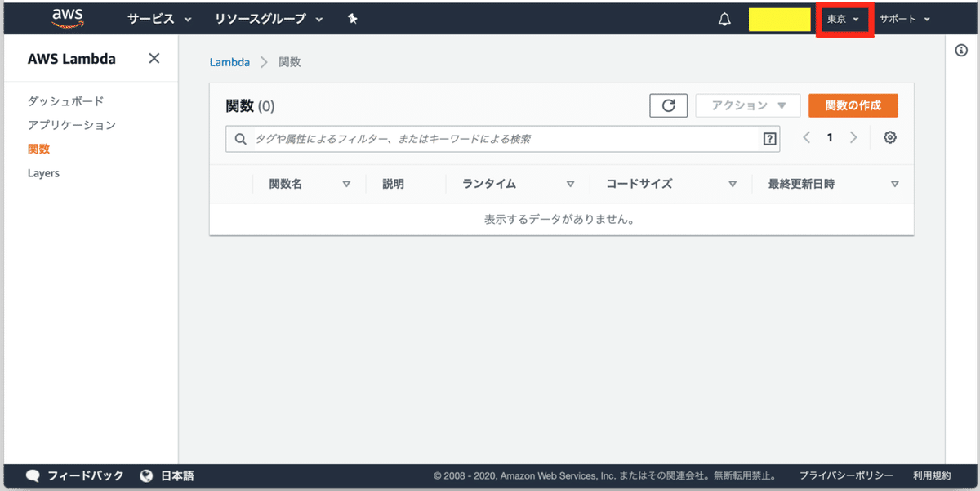Image resolution: width=980 pixels, height=491 pixels.
Task: Follow the Lambda breadcrumb link
Action: pyautogui.click(x=229, y=61)
